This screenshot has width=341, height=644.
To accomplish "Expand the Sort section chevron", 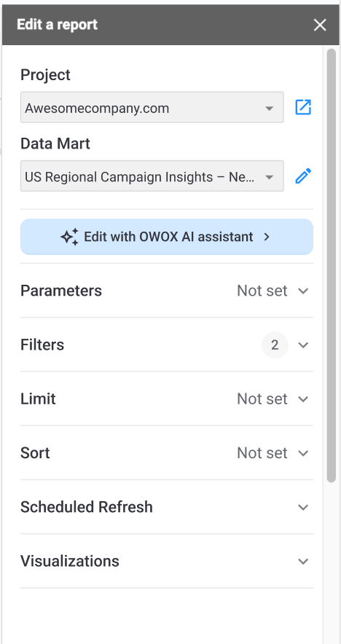I will (x=303, y=453).
